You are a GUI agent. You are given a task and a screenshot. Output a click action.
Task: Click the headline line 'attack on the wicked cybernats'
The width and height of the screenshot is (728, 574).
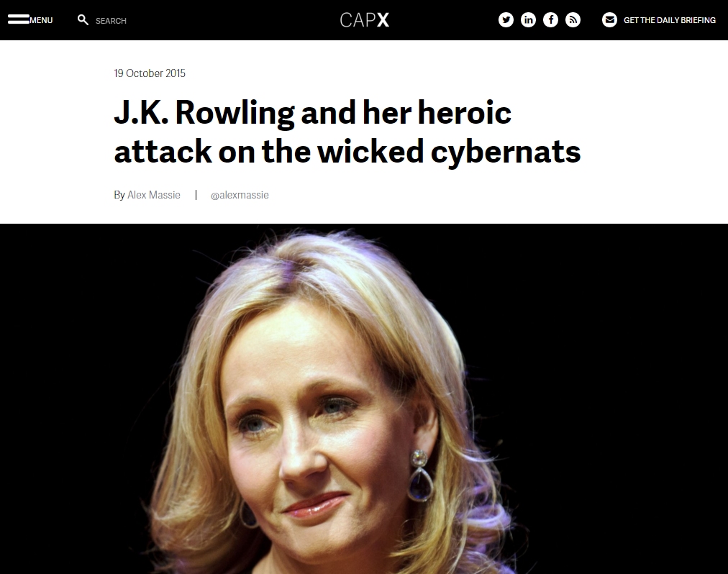pyautogui.click(x=347, y=152)
